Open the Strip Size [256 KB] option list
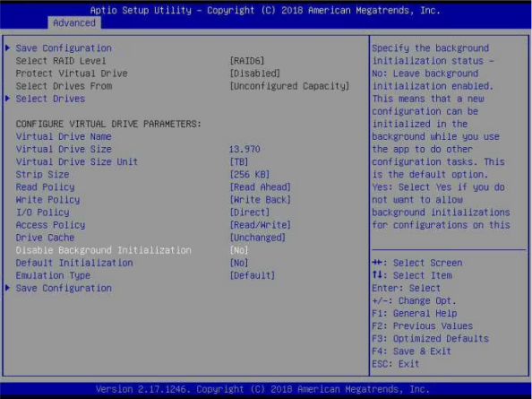532x399 pixels. (250, 175)
